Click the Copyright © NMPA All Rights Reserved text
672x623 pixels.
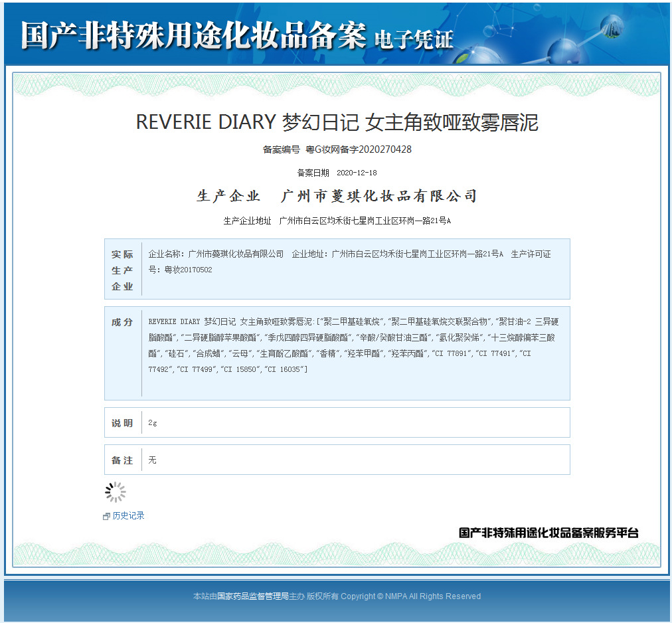410,596
